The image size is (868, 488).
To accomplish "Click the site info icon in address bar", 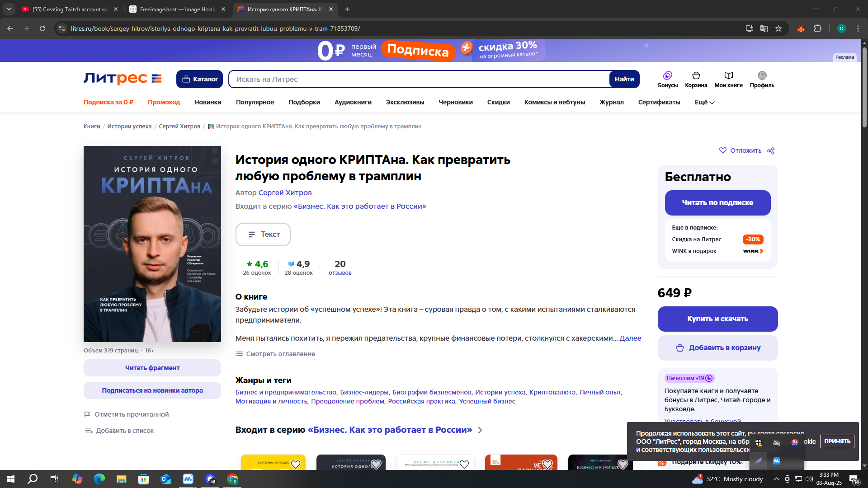I will tap(62, 28).
